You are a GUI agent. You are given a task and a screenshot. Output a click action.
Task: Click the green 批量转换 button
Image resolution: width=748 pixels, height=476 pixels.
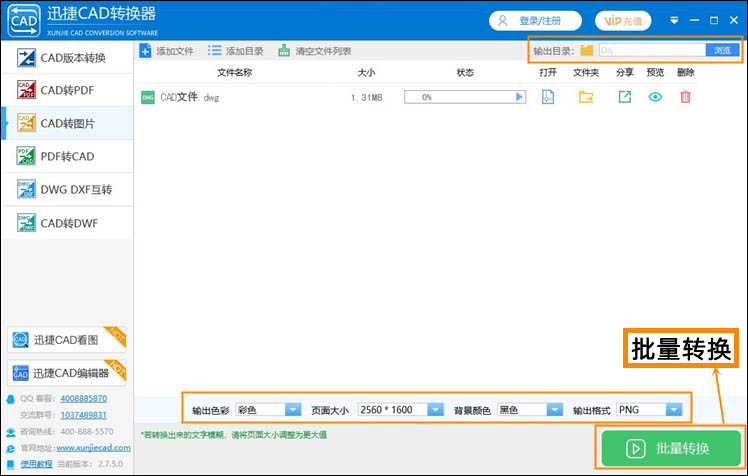click(671, 448)
